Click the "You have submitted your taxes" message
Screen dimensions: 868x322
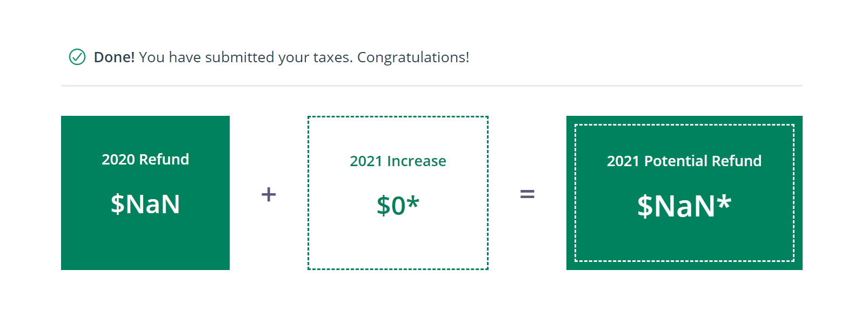click(x=245, y=57)
